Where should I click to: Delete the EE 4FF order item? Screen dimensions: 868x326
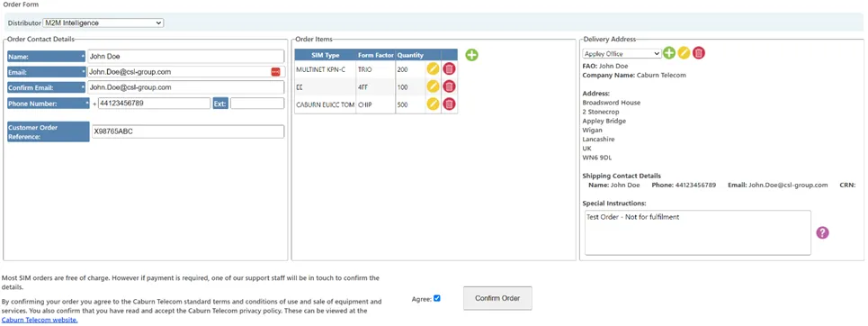[x=450, y=86]
